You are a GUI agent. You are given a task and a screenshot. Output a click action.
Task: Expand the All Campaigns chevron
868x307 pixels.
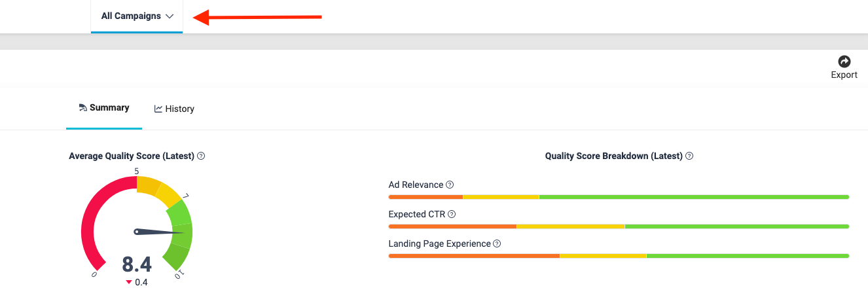click(170, 16)
